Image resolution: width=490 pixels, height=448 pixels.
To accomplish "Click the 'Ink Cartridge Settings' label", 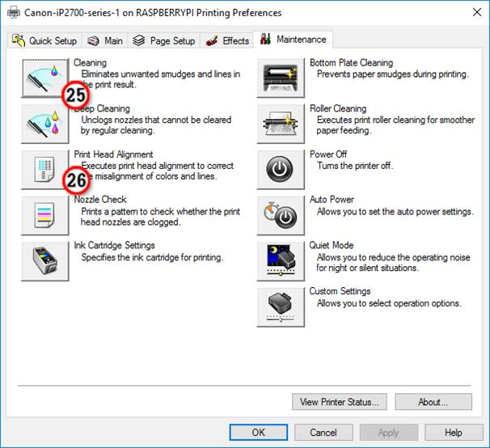I will (114, 245).
